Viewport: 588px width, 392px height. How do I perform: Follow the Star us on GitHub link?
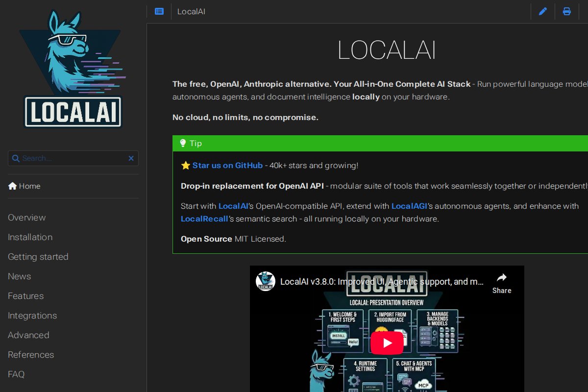227,166
